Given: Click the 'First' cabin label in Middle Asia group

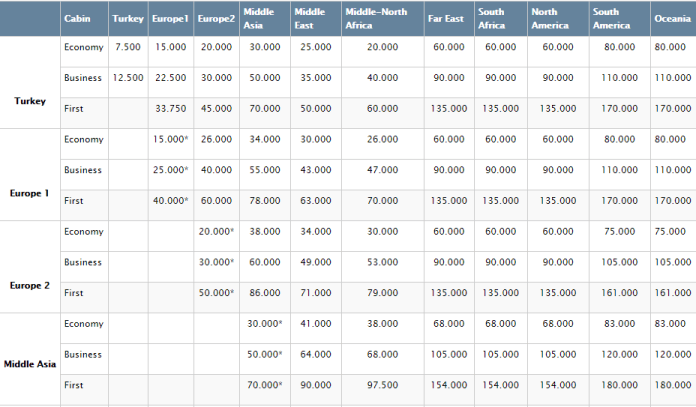Looking at the screenshot, I should 73,385.
